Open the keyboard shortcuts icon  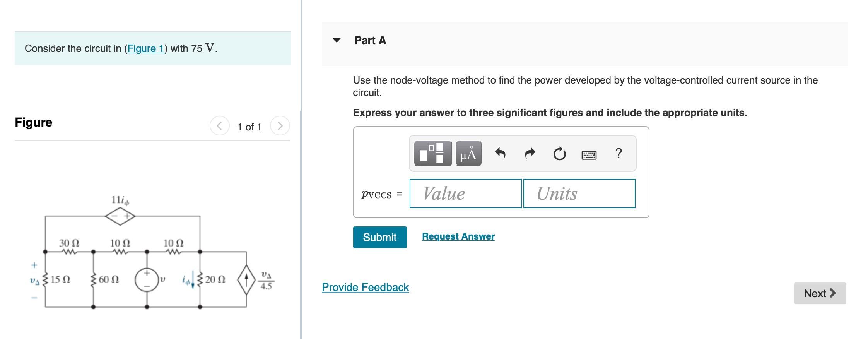click(589, 154)
